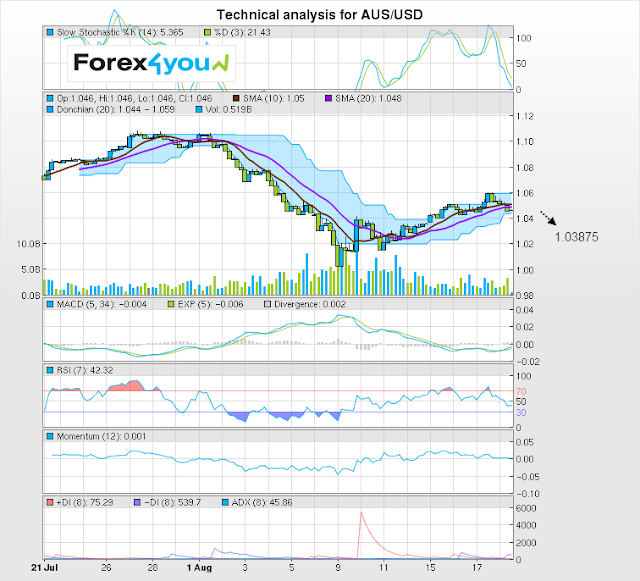Click the Donchian (20) legend square
The image size is (640, 581).
50,109
